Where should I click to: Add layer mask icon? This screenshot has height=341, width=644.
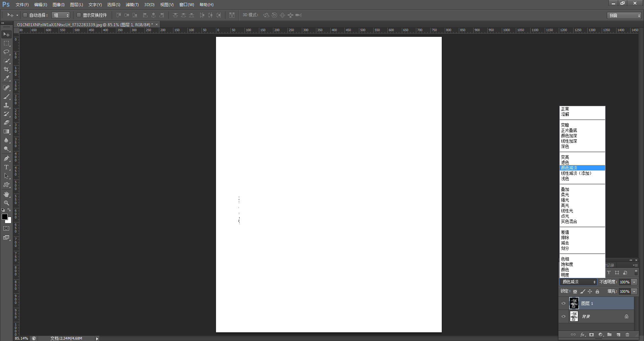pyautogui.click(x=591, y=335)
